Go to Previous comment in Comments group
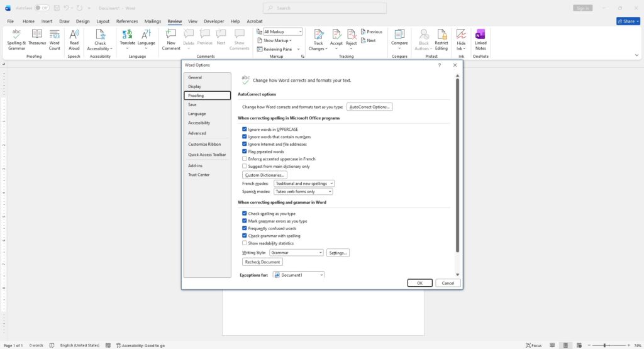Screen dimensions: 644x349 click(x=204, y=37)
